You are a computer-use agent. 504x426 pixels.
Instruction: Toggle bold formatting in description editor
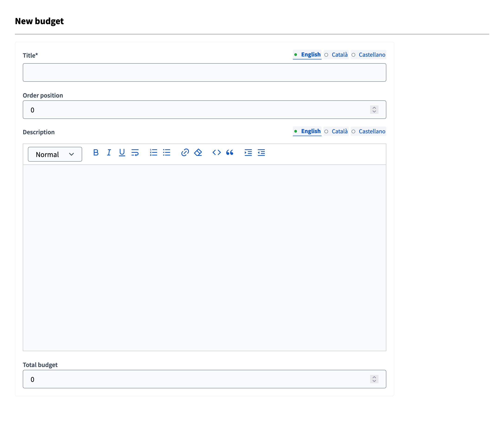(x=96, y=153)
